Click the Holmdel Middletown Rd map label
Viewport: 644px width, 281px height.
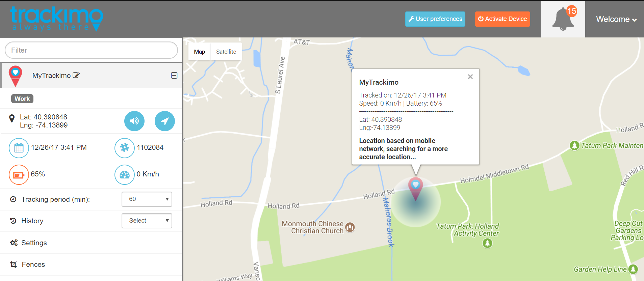(494, 174)
